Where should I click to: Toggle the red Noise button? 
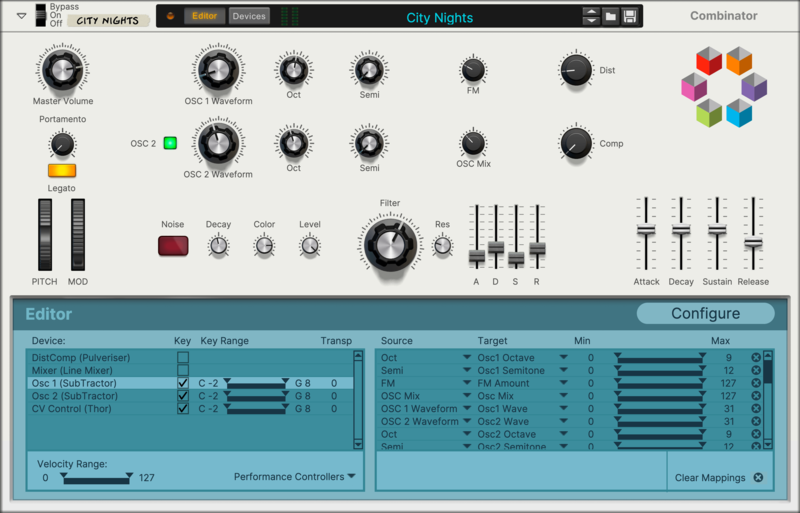173,245
